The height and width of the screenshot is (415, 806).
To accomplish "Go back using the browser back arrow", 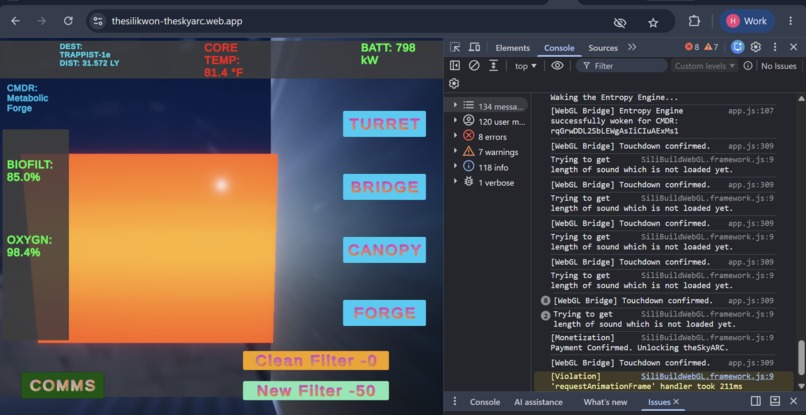I will pyautogui.click(x=15, y=21).
